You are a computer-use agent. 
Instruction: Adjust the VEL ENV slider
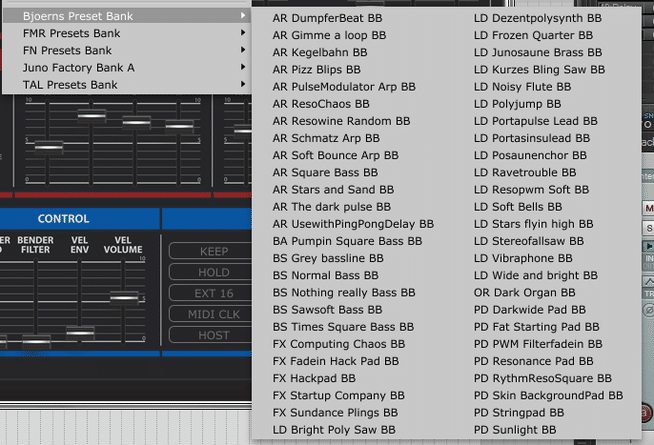tap(80, 333)
